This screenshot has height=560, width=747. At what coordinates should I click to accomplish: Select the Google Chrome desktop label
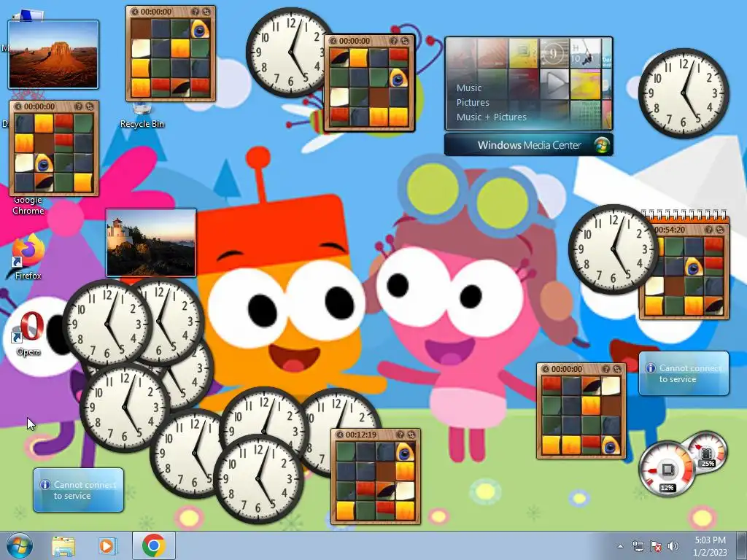point(28,206)
